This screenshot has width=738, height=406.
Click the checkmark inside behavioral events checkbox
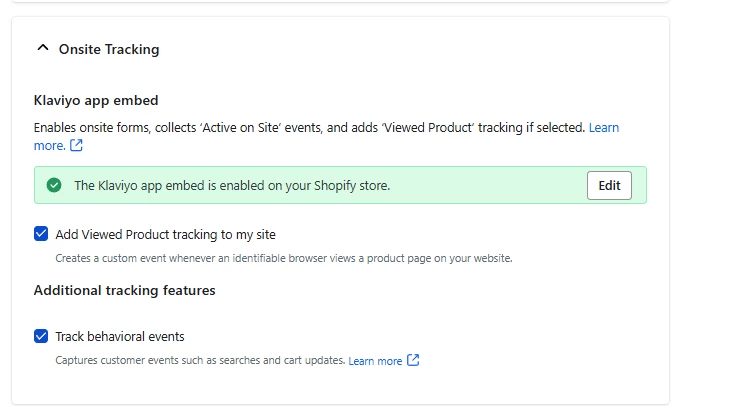[41, 336]
